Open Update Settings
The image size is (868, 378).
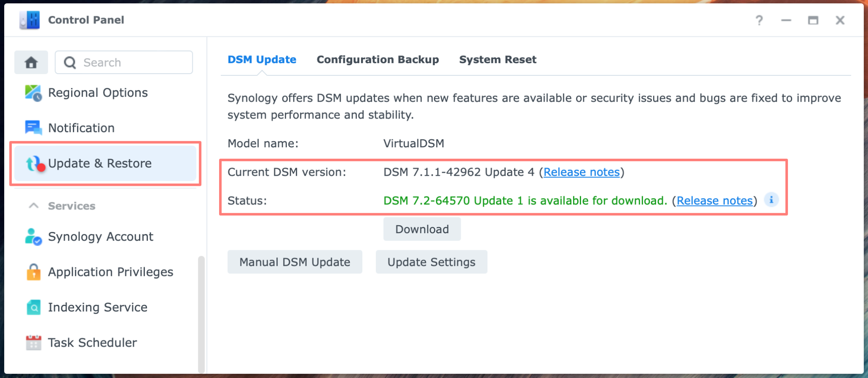(431, 262)
